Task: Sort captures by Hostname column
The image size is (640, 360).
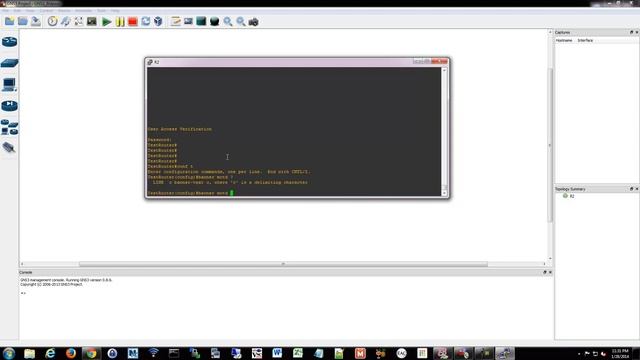Action: (x=564, y=40)
